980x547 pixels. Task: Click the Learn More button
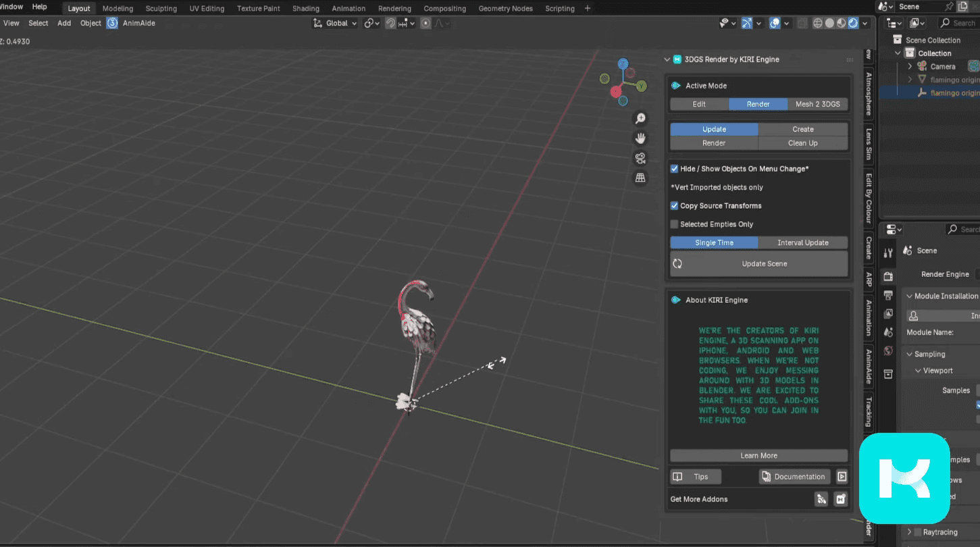click(758, 456)
